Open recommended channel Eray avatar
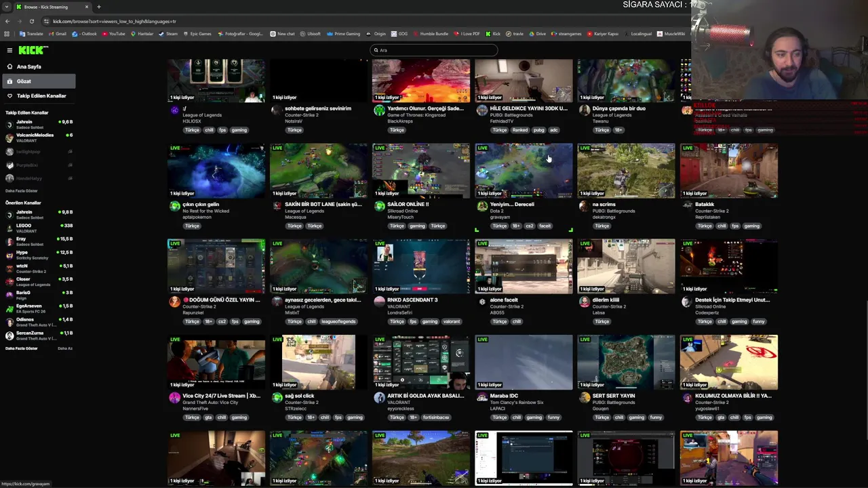The width and height of the screenshot is (868, 488). (9, 242)
